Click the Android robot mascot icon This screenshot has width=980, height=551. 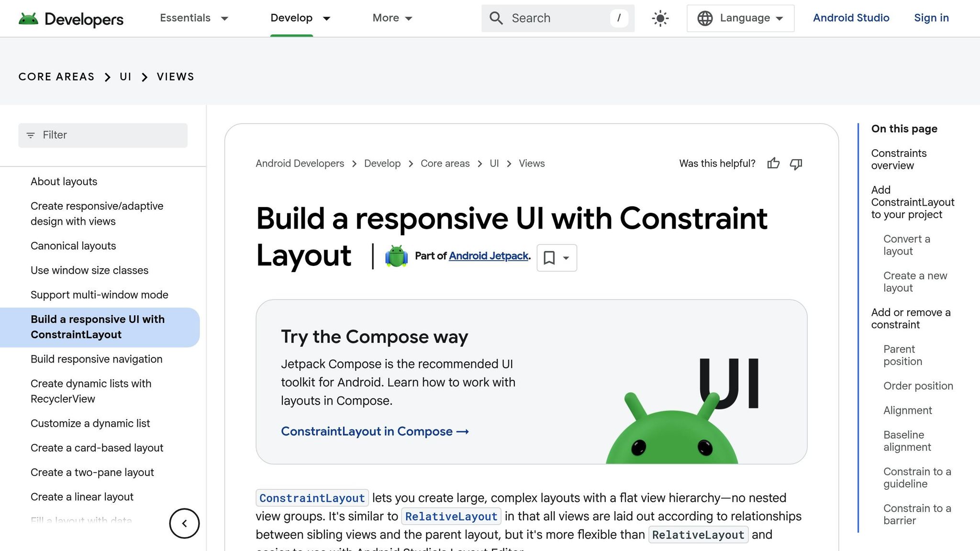pos(395,256)
